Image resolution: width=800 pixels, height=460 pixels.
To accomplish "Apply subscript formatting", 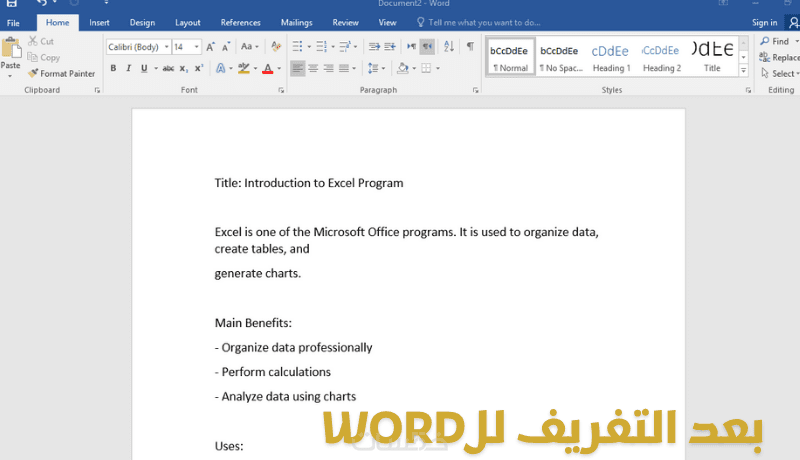I will pyautogui.click(x=184, y=68).
